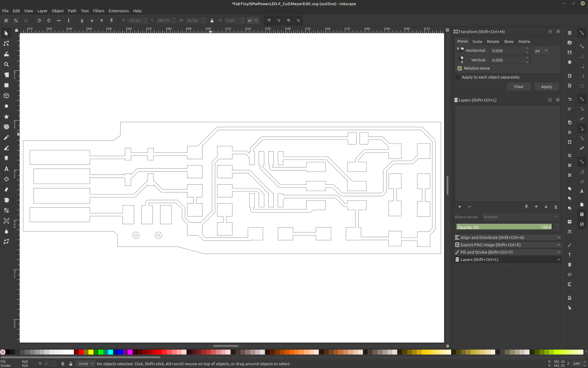Image resolution: width=588 pixels, height=368 pixels.
Task: Switch to the Scale tab
Action: coord(477,41)
